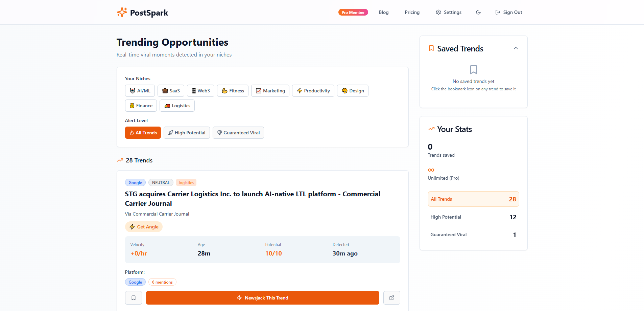Screen dimensions: 644x311
Task: Enable the Guaranteed Viral alert level
Action: (x=238, y=133)
